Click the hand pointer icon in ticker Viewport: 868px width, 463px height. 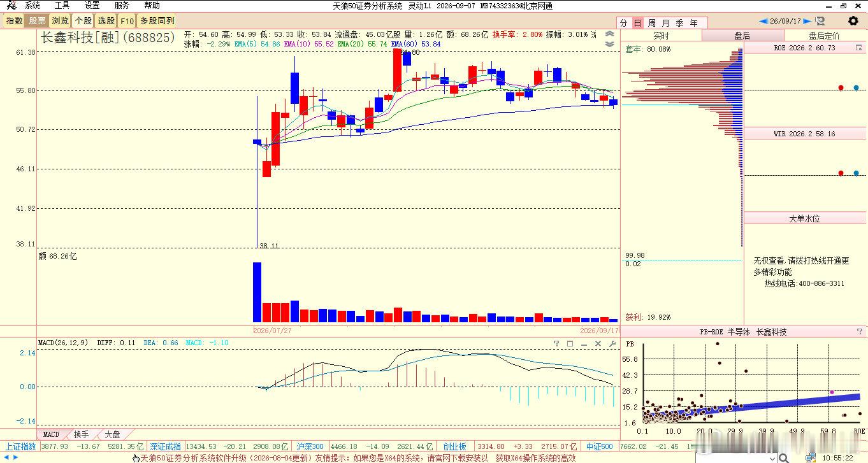(136, 458)
